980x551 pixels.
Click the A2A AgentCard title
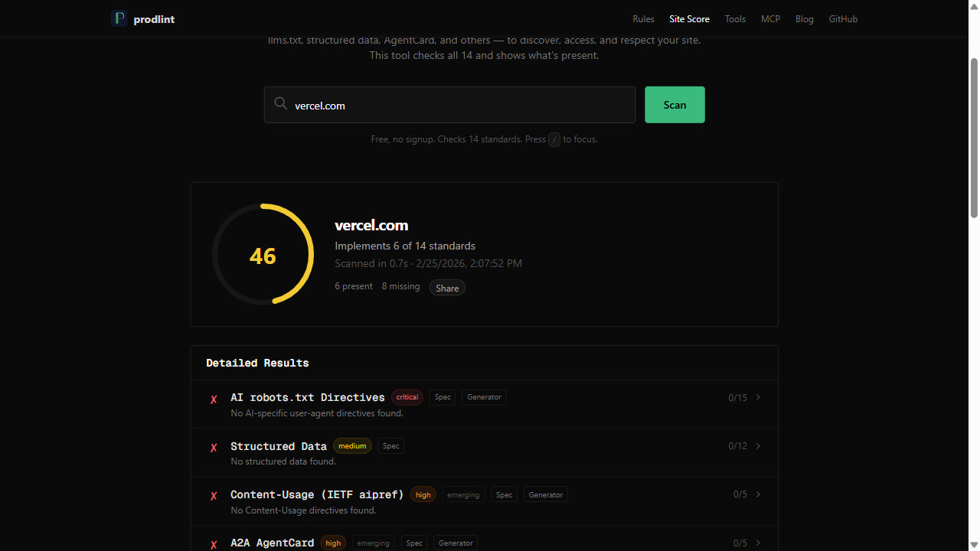tap(273, 543)
